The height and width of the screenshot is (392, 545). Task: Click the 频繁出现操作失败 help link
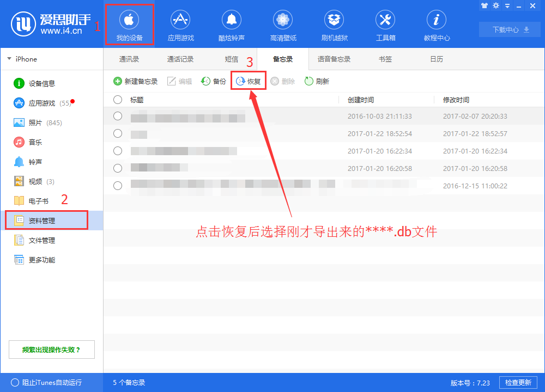pyautogui.click(x=51, y=349)
